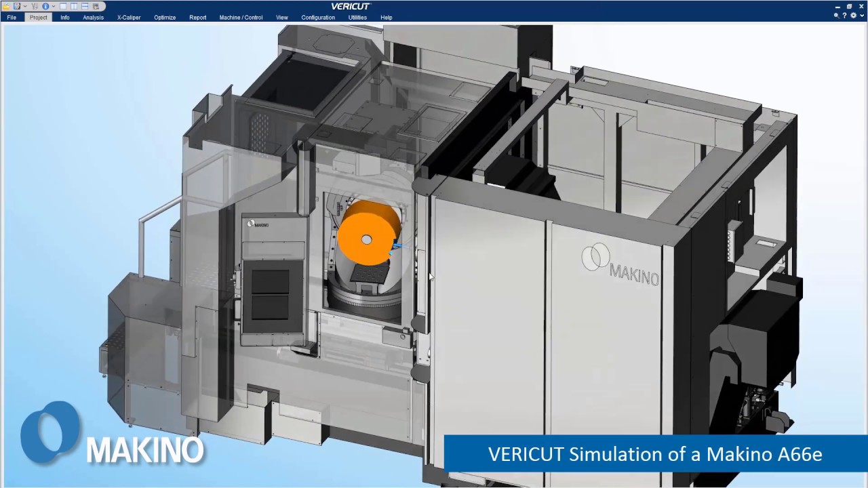Viewport: 868px width, 488px height.
Task: Open the Optimize menu
Action: click(x=165, y=18)
